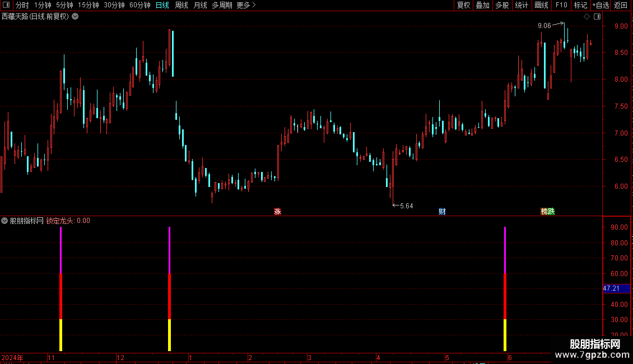
Task: Expand indicator menu beside 股朋指标网
Action: 4,221
